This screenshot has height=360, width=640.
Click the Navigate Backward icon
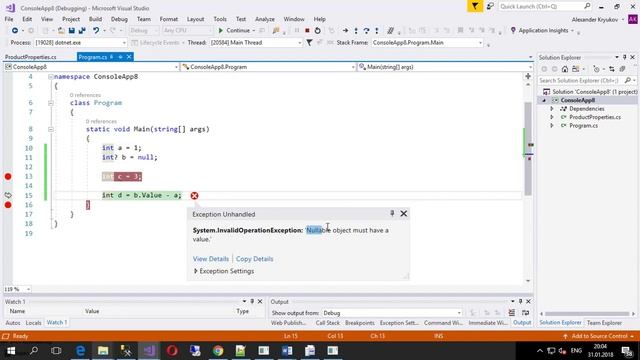point(15,30)
